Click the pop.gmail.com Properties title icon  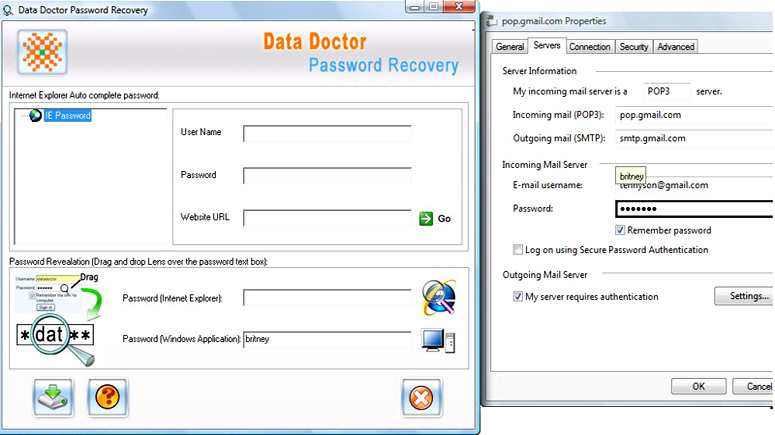click(x=491, y=21)
